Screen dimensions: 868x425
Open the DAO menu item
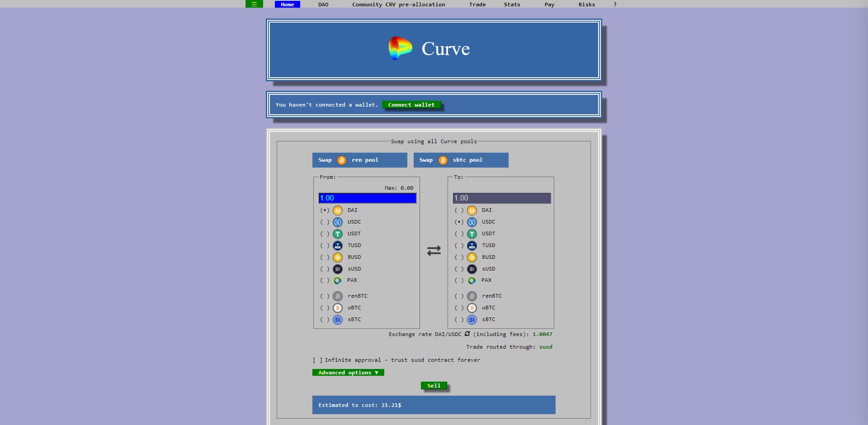[323, 5]
